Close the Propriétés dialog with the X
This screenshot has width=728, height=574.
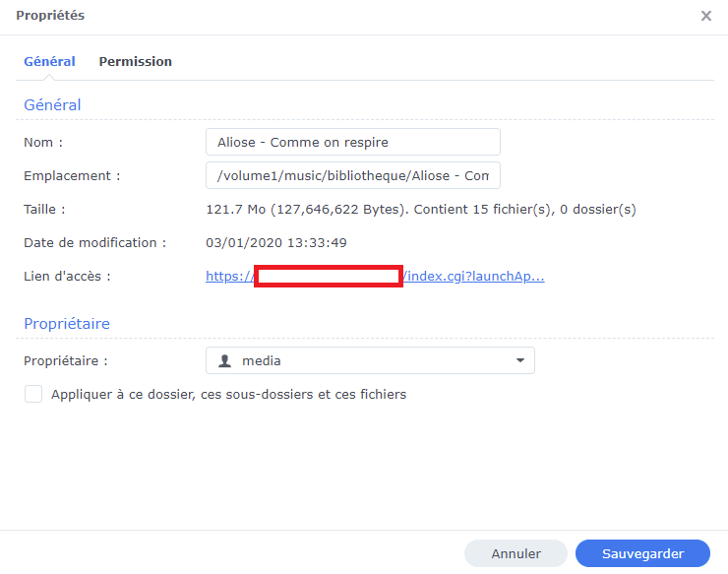[705, 16]
